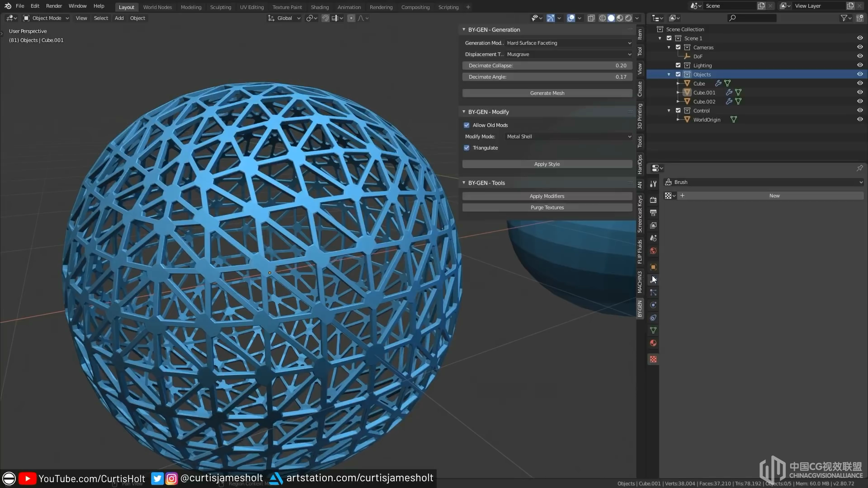Hide the Cube object with eye
This screenshot has width=868, height=488.
point(860,83)
